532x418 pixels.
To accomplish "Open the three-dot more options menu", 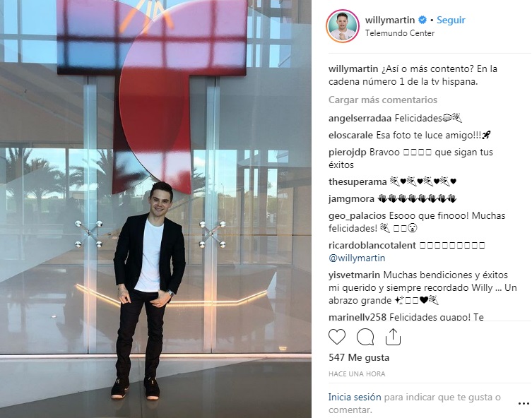I will 524,403.
